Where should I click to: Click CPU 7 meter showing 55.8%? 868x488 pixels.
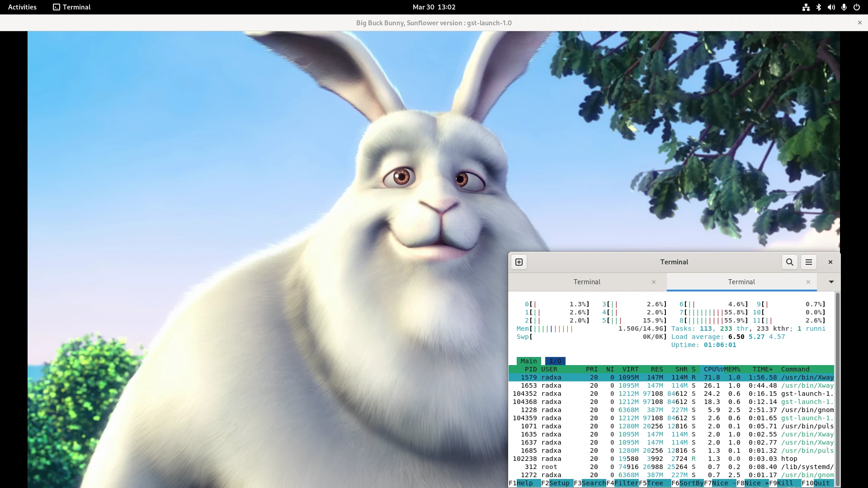click(713, 312)
